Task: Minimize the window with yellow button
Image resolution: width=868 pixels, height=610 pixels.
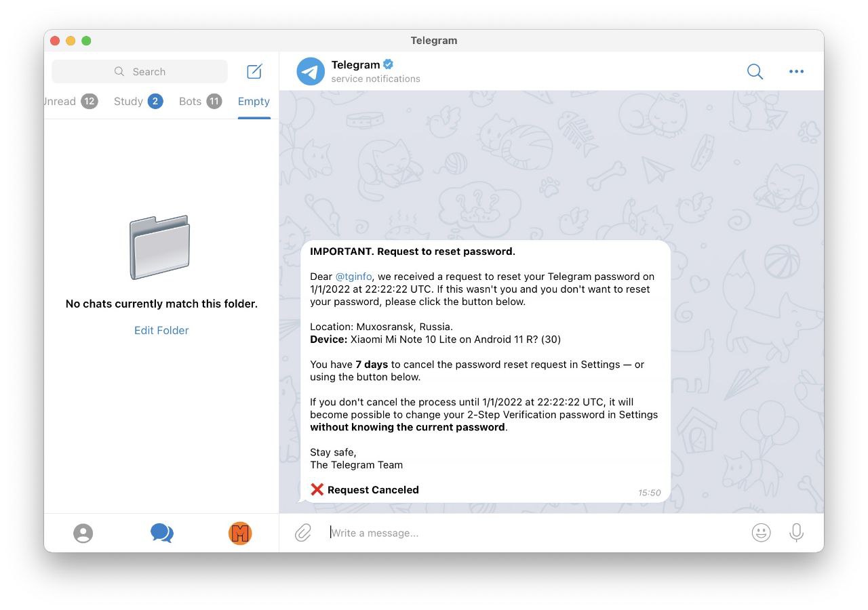Action: (71, 41)
